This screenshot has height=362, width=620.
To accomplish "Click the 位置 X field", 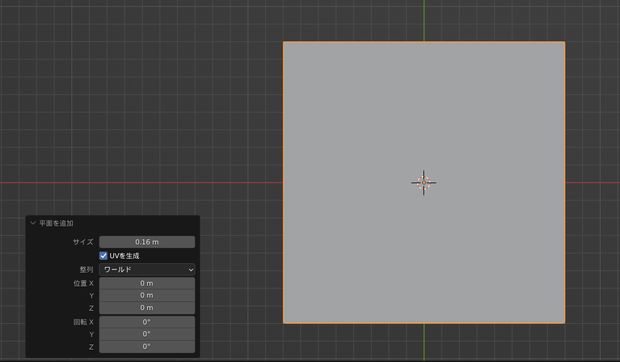I will (x=147, y=283).
